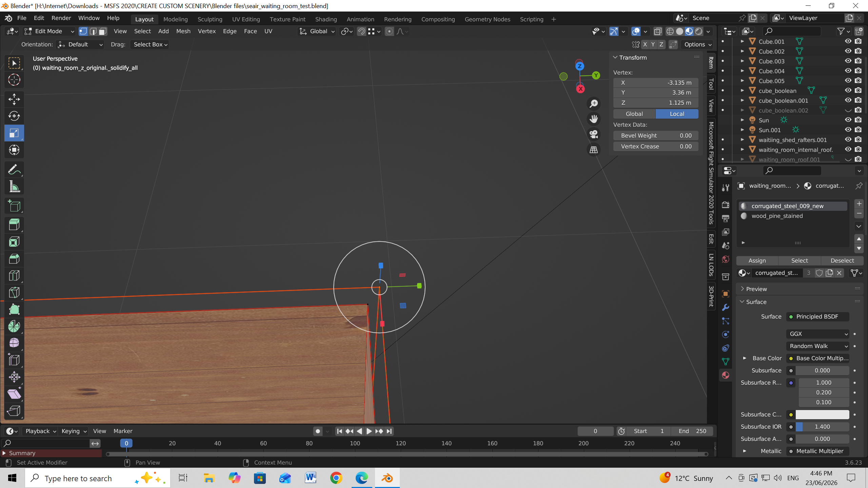
Task: Select wood_pine_stained material slot
Action: coord(793,216)
